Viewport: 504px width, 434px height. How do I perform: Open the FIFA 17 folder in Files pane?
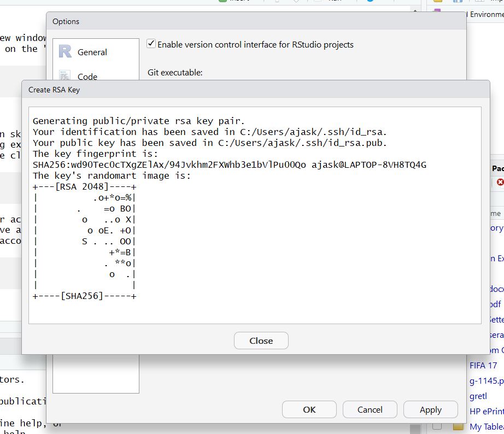tap(483, 366)
